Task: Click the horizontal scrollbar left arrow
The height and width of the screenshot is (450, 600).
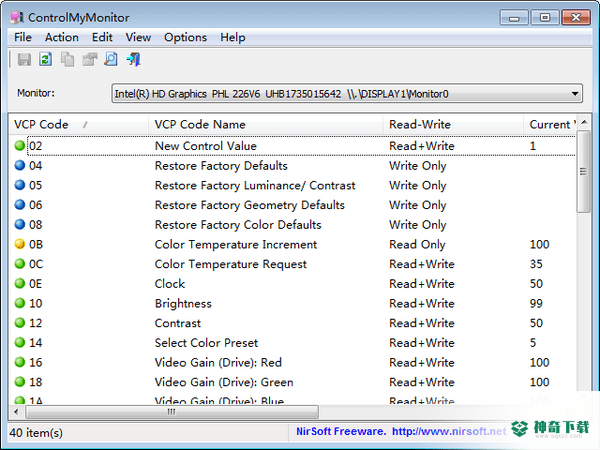Action: pos(16,412)
